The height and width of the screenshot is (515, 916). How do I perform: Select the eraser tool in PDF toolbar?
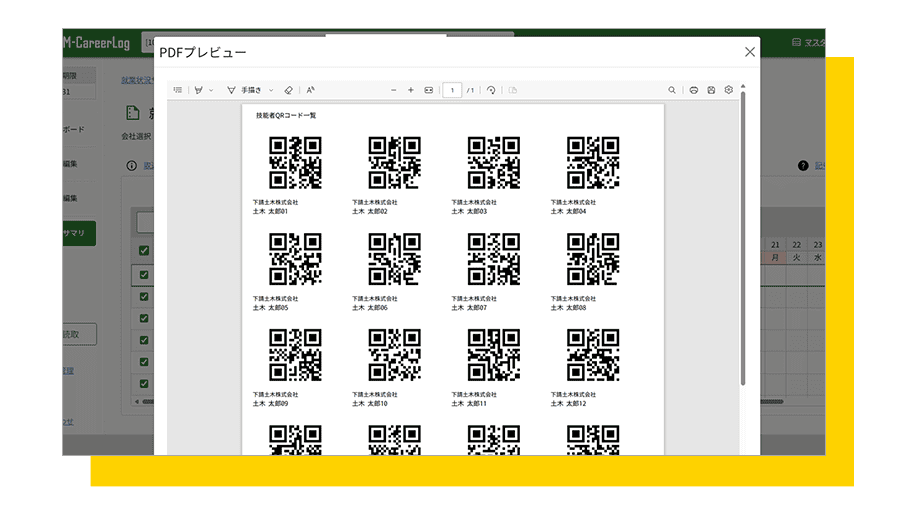(x=288, y=90)
